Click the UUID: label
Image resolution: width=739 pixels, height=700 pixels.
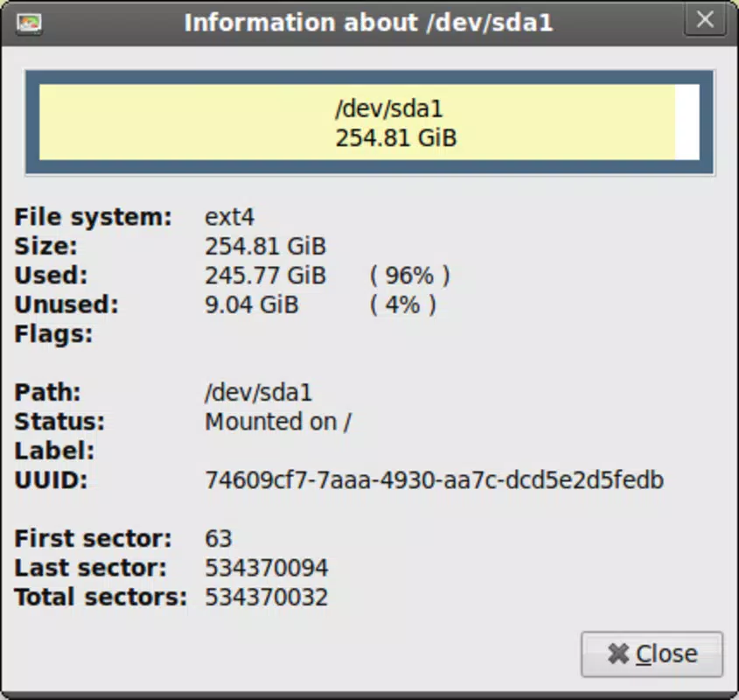click(51, 480)
